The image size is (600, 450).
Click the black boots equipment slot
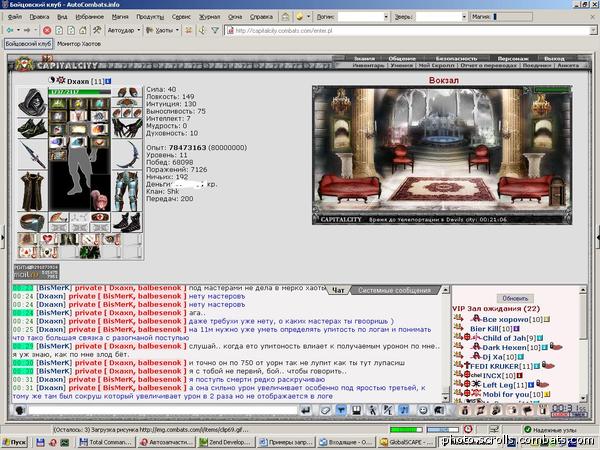[x=127, y=222]
